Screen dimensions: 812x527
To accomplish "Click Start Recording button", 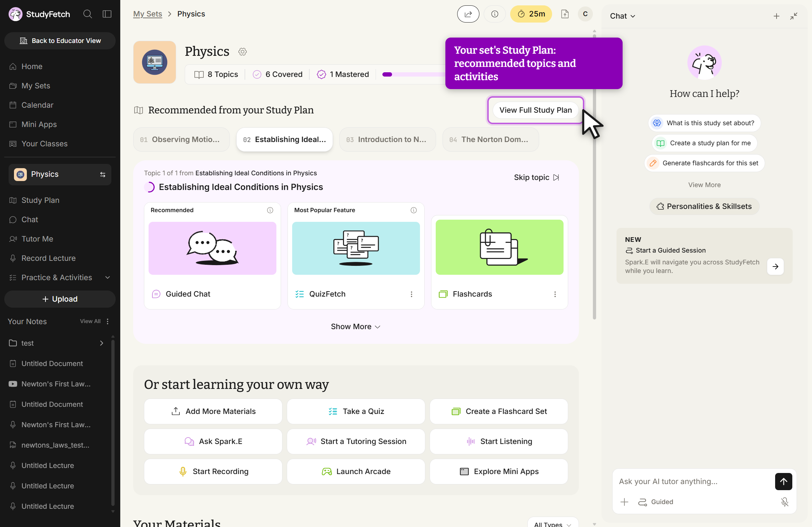I will pyautogui.click(x=213, y=472).
